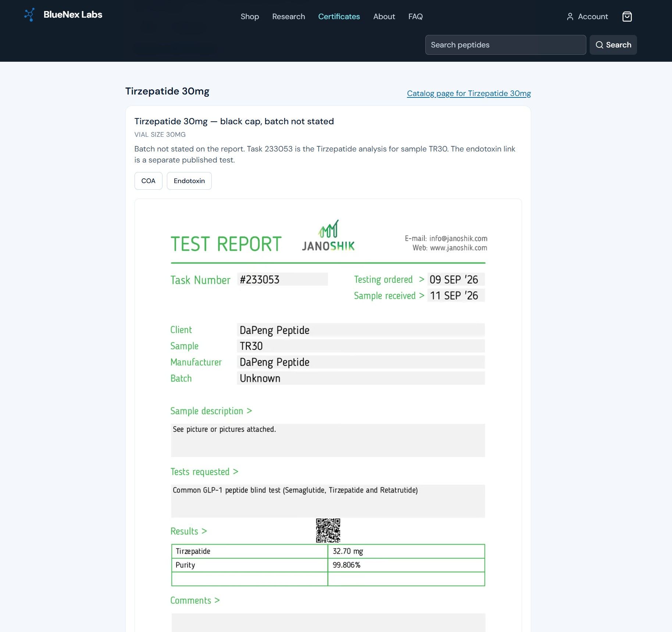The width and height of the screenshot is (672, 632).
Task: Open the Research menu item
Action: point(289,17)
